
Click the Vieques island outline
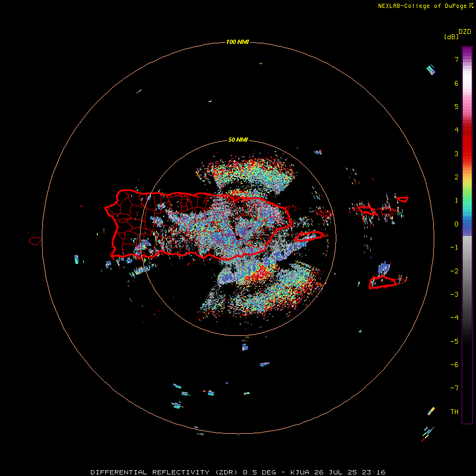click(x=309, y=236)
